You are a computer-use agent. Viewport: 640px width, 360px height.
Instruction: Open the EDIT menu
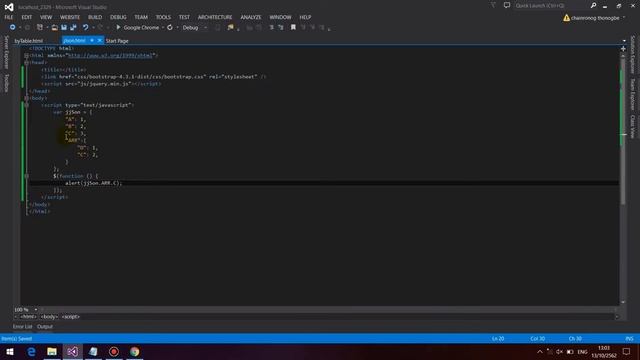click(x=27, y=17)
